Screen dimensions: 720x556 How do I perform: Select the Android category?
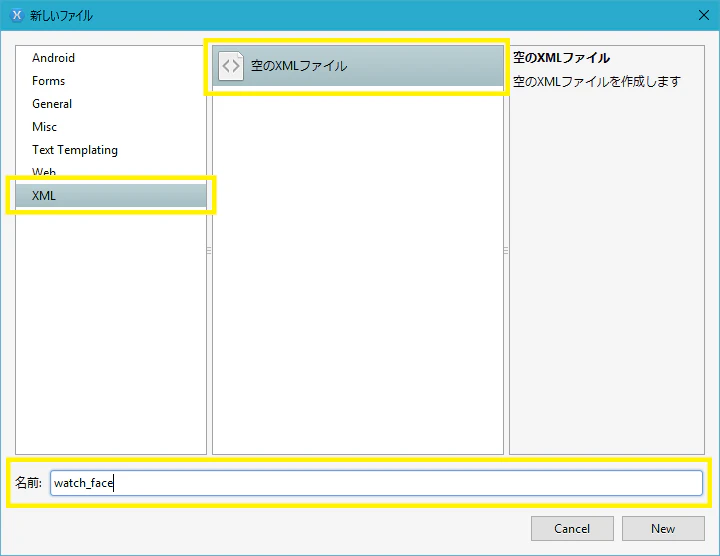tap(53, 58)
